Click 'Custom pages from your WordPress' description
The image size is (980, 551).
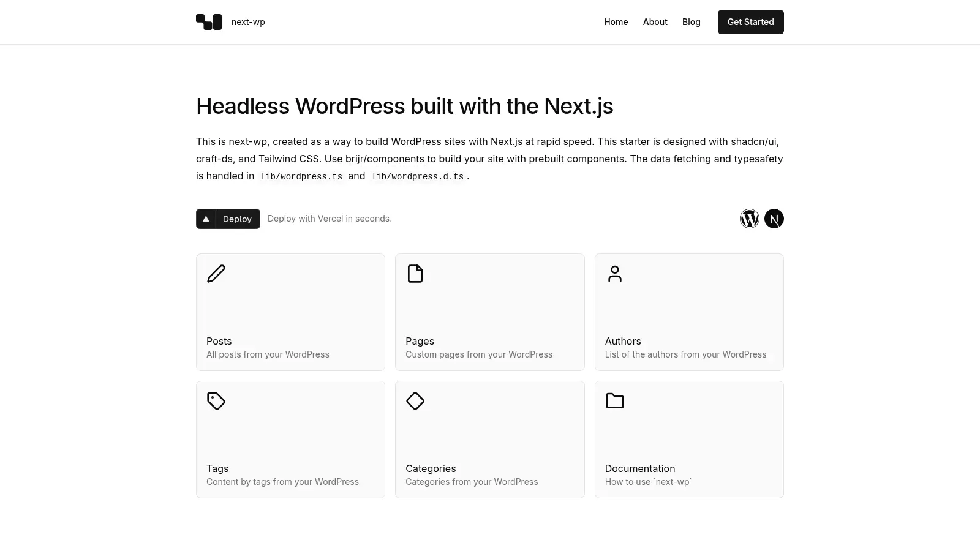coord(479,354)
